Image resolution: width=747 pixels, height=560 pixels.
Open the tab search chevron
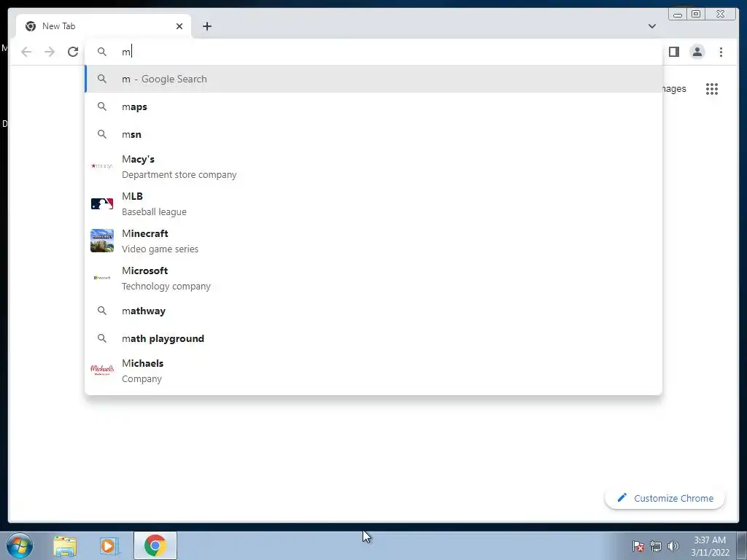click(651, 26)
